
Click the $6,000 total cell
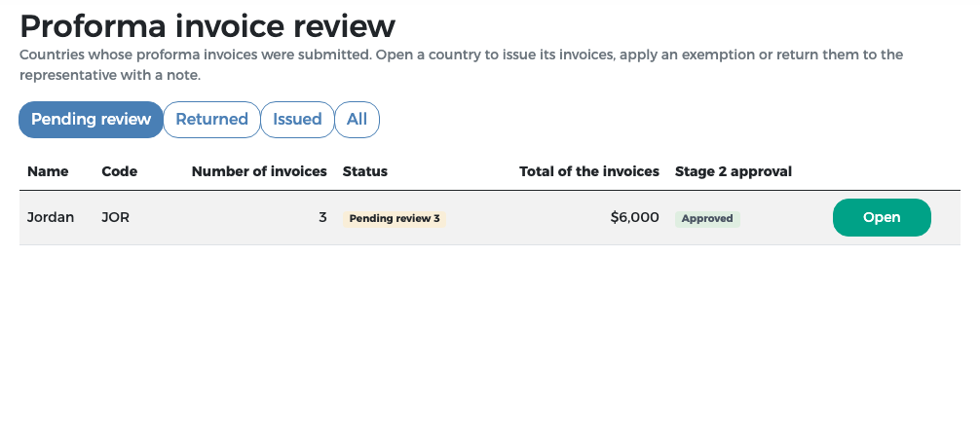[x=635, y=217]
